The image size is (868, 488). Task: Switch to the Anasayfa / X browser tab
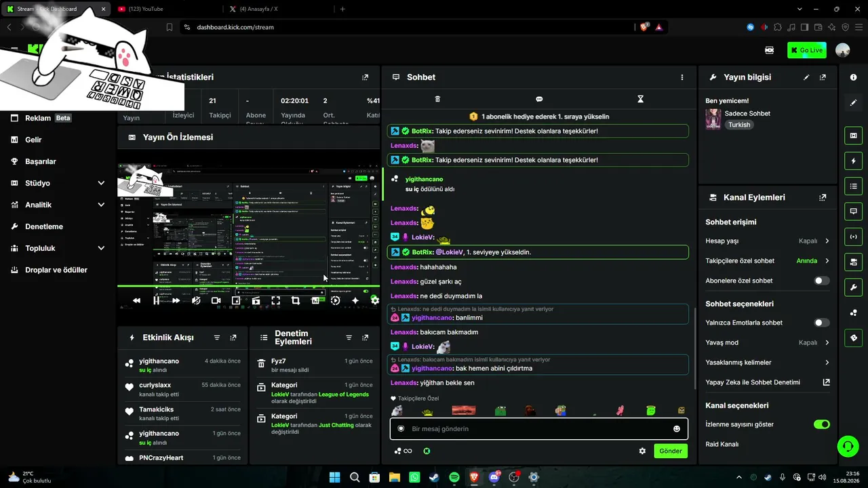(x=278, y=9)
